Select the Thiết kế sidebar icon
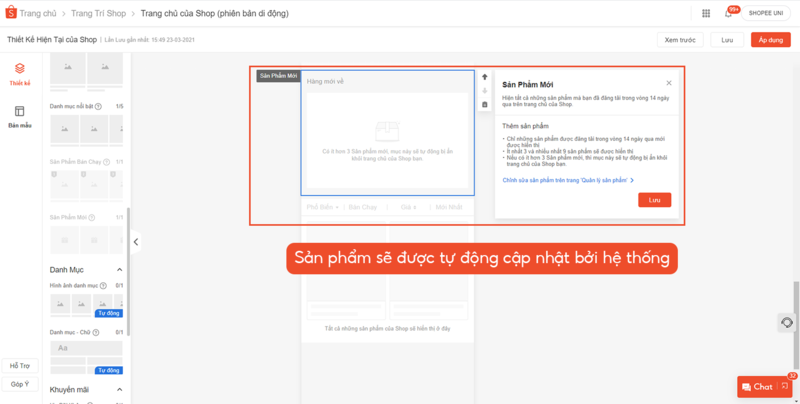Viewport: 800px width, 404px height. click(x=20, y=73)
